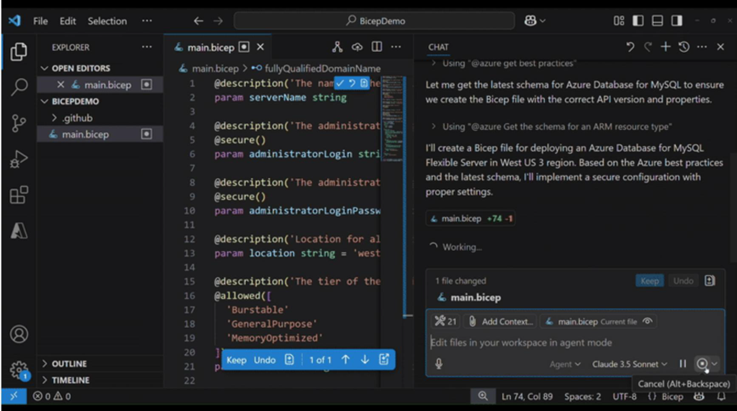Go to previous change arrow up
This screenshot has width=737, height=411.
click(x=345, y=360)
